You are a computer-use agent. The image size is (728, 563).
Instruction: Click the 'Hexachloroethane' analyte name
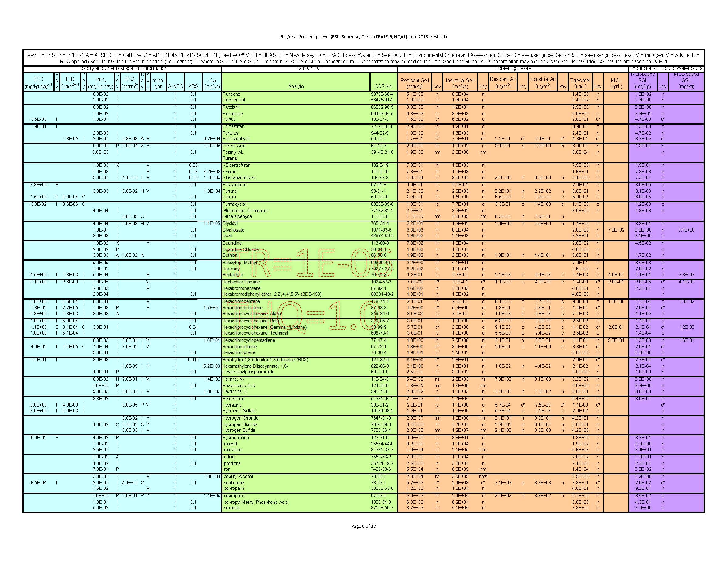[239, 347]
